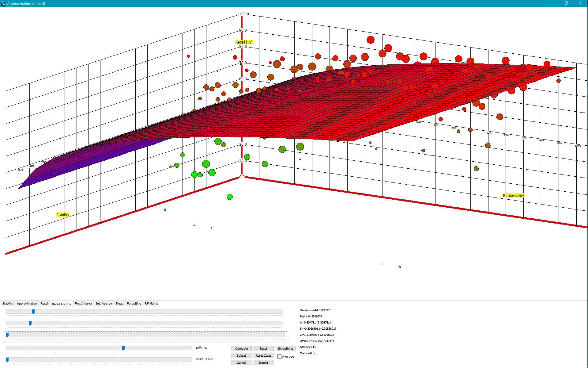
Task: Click the application icon in title bar
Action: coord(3,3)
